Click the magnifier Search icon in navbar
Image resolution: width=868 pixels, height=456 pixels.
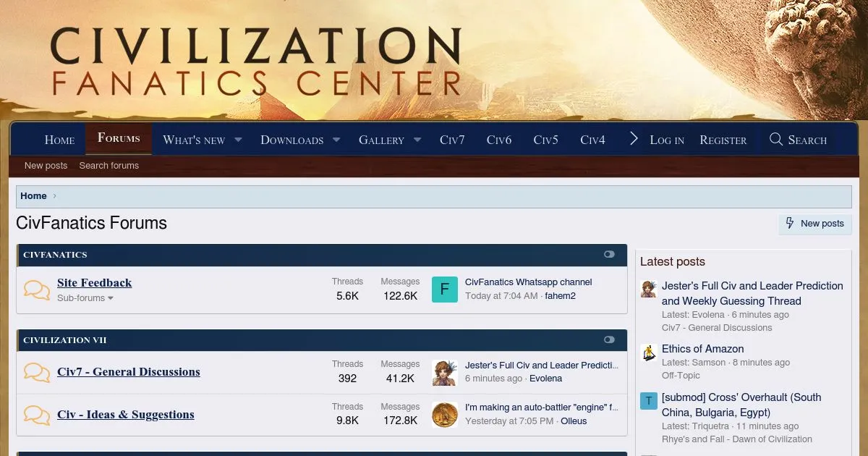click(776, 139)
